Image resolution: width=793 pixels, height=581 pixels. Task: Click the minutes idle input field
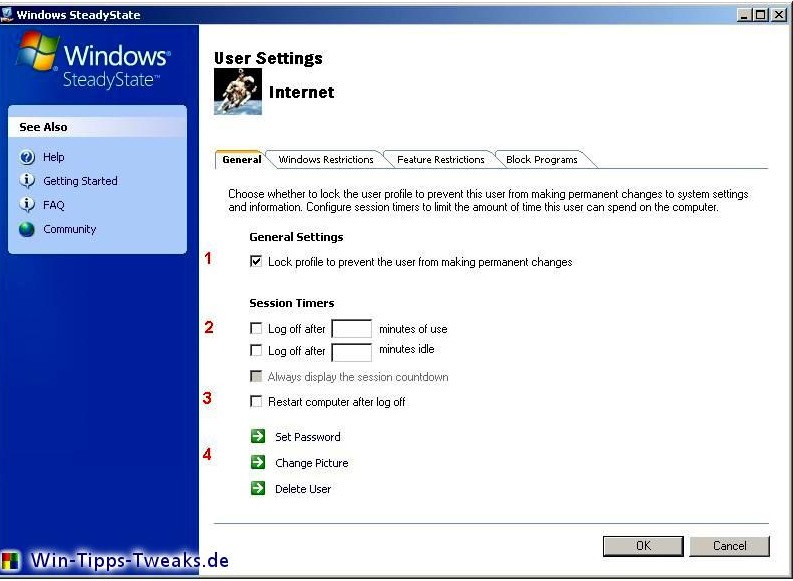point(352,352)
